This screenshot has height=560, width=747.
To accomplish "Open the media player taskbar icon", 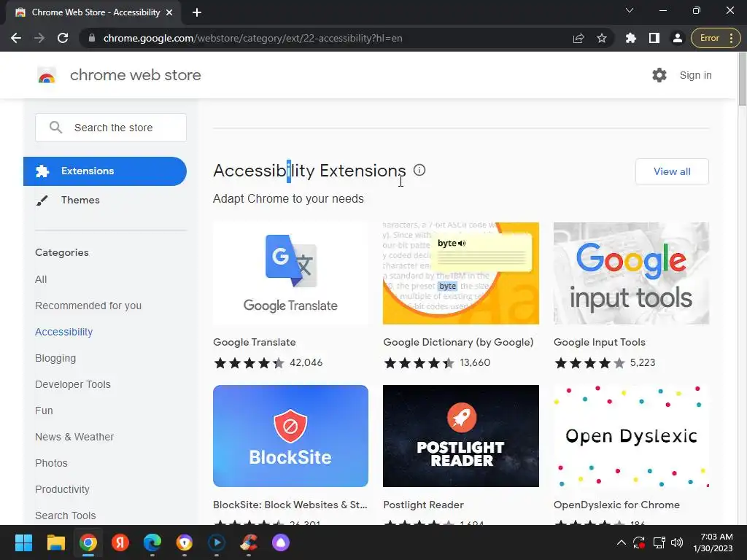I will (x=217, y=542).
